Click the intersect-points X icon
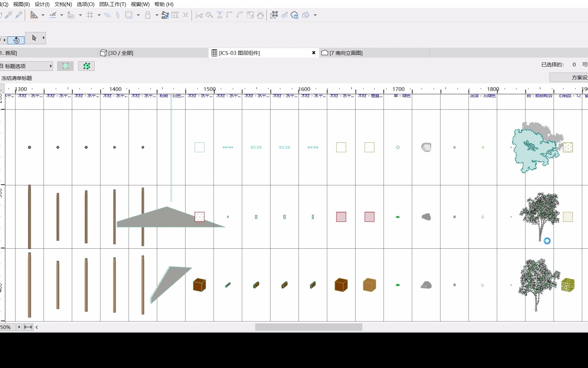The width and height of the screenshot is (588, 368). point(185,15)
